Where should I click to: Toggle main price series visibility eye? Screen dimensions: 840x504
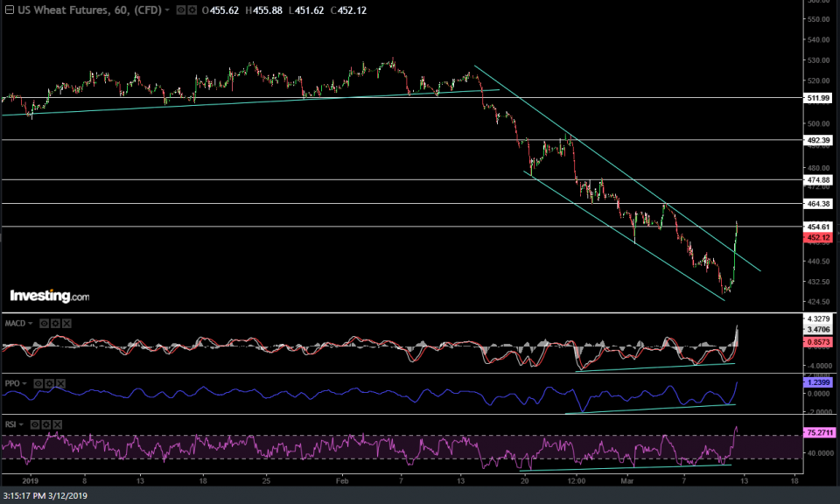click(180, 10)
